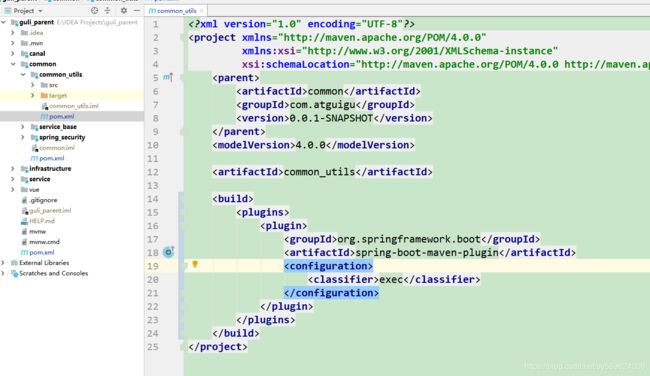Click the fold marker at line 2
The height and width of the screenshot is (376, 650).
point(183,37)
